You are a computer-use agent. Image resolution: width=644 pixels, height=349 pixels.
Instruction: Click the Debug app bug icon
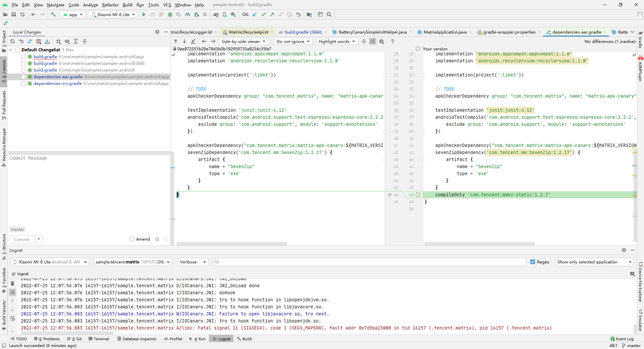click(x=170, y=14)
